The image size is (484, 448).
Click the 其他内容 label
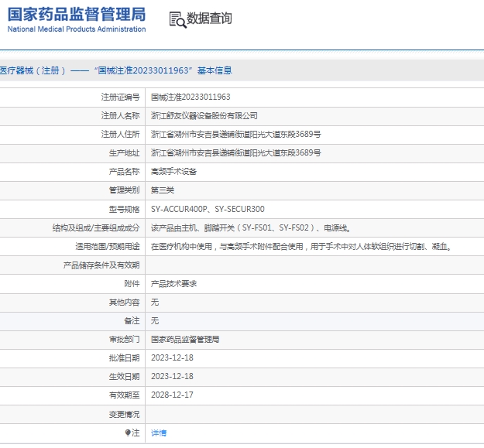click(x=124, y=303)
